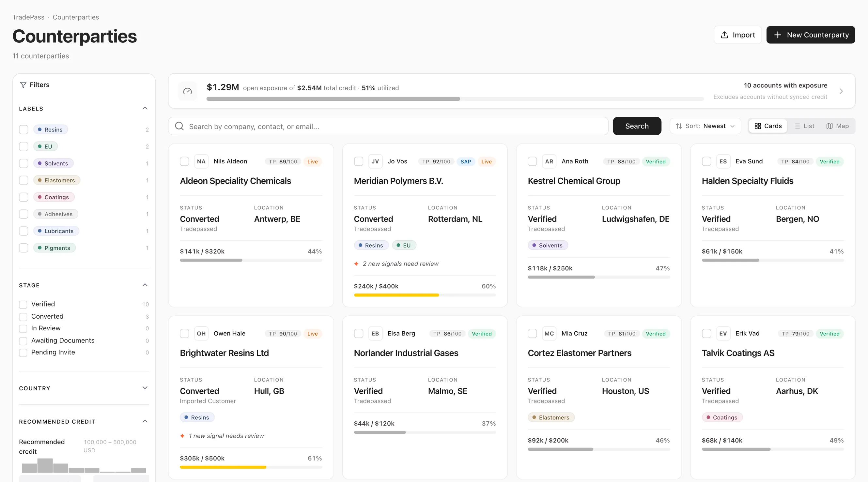This screenshot has width=868, height=482.
Task: Click the New Counterparty button
Action: point(810,35)
